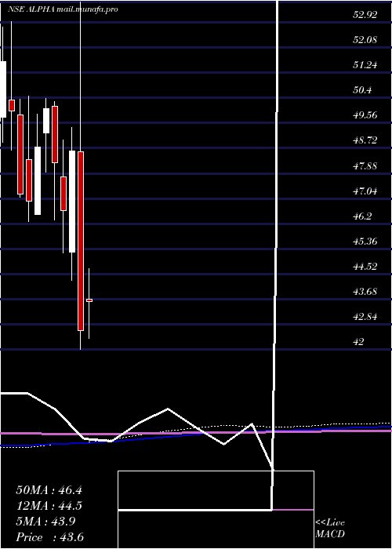Select the 46.2 price axis label
The width and height of the screenshot is (392, 549).
(362, 216)
